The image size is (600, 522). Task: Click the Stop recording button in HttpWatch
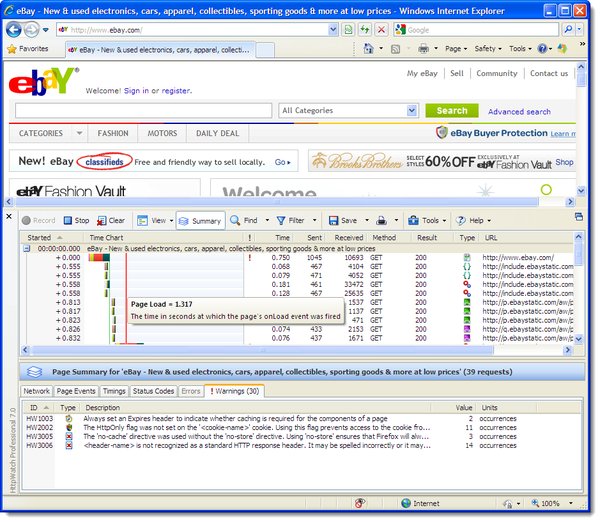point(75,220)
